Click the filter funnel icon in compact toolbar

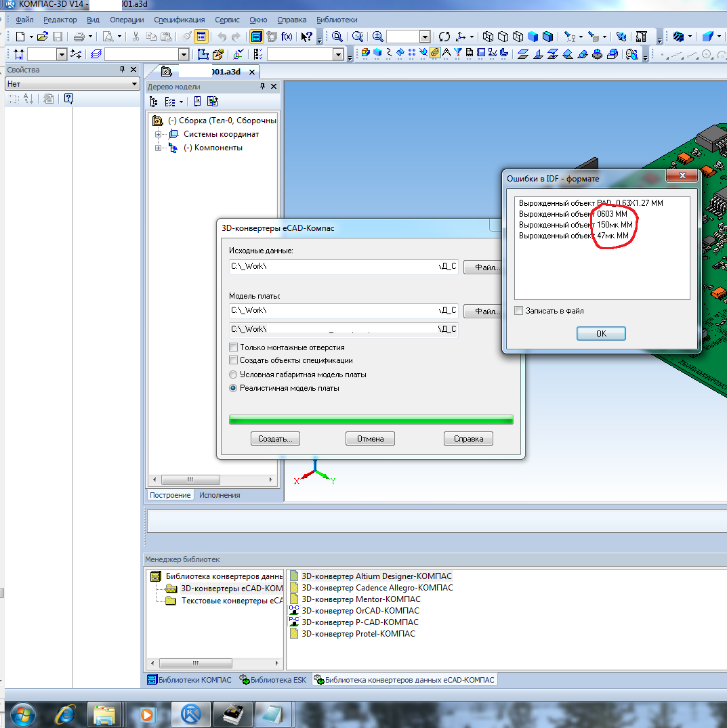click(458, 52)
